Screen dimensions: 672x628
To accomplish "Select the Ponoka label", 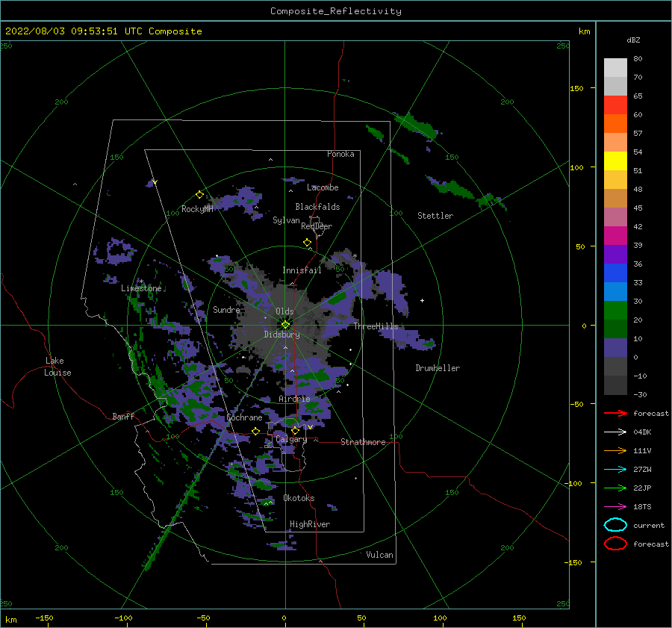I will tap(340, 154).
